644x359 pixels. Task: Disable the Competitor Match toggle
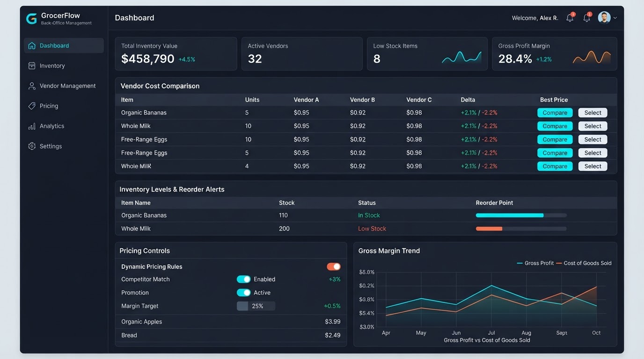tap(244, 279)
